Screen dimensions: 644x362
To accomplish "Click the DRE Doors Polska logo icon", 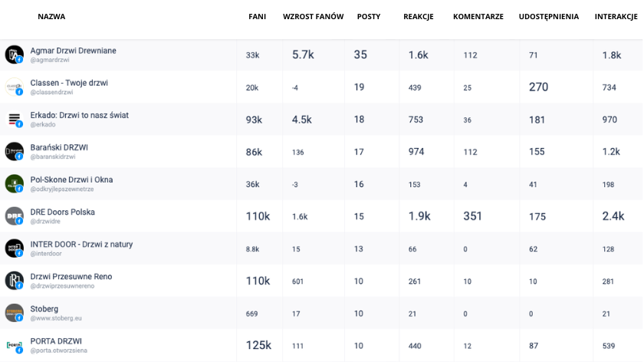I will (14, 216).
